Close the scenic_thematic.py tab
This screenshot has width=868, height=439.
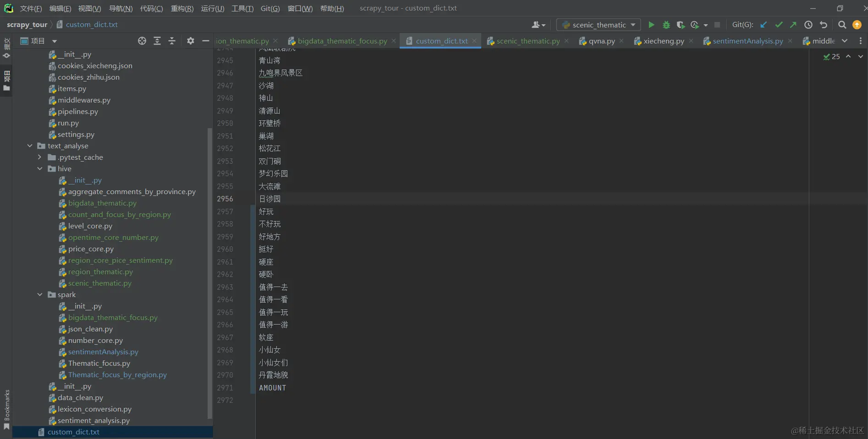coord(566,41)
